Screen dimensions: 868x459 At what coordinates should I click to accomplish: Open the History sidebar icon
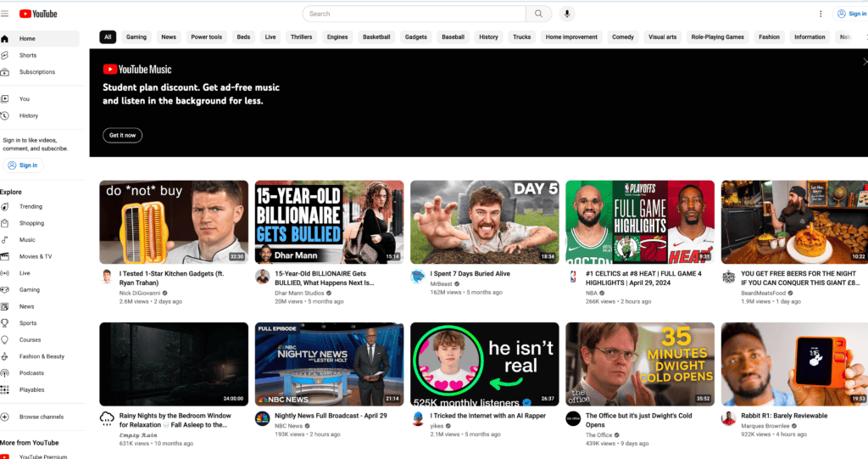5,116
